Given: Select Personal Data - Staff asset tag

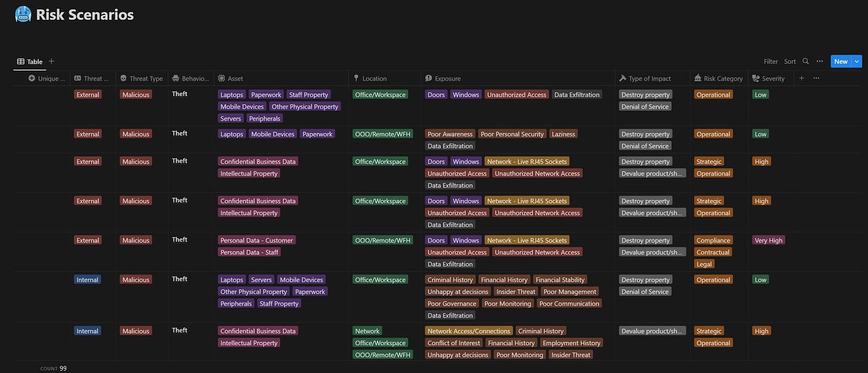Looking at the screenshot, I should click(249, 252).
